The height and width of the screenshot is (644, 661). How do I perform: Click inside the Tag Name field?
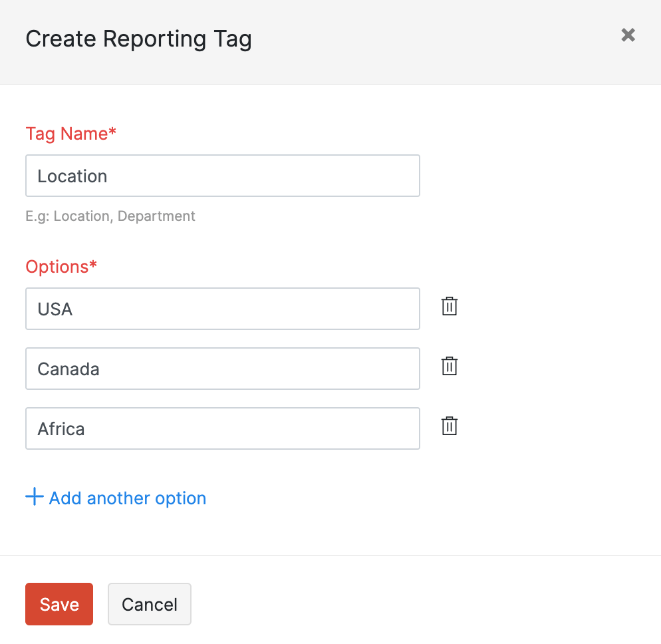pos(222,176)
